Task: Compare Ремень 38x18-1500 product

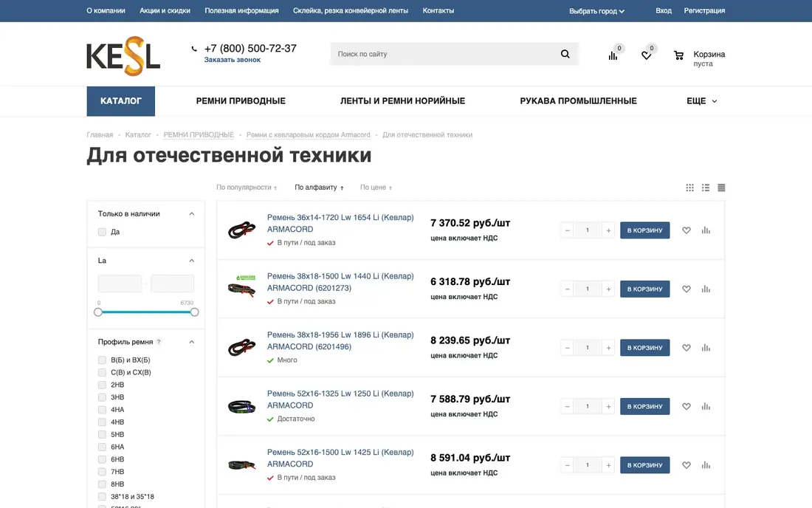Action: 706,289
